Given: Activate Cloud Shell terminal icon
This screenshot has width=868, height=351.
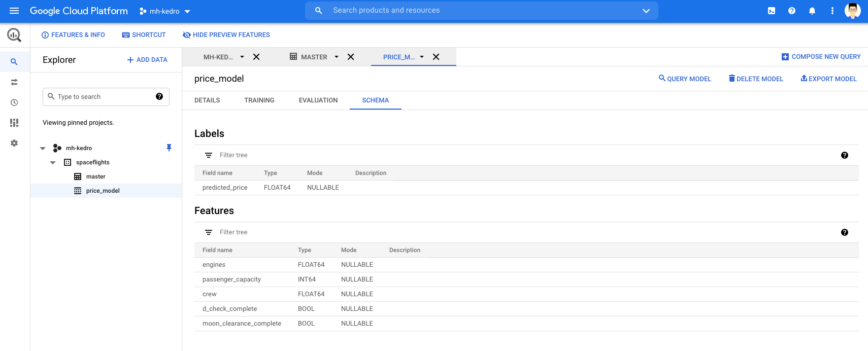Looking at the screenshot, I should tap(771, 11).
